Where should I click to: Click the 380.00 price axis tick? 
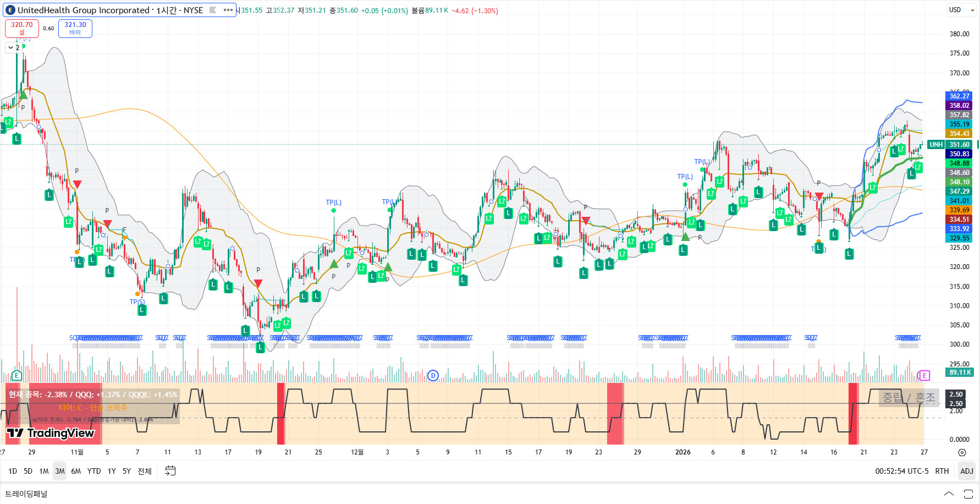click(x=959, y=34)
